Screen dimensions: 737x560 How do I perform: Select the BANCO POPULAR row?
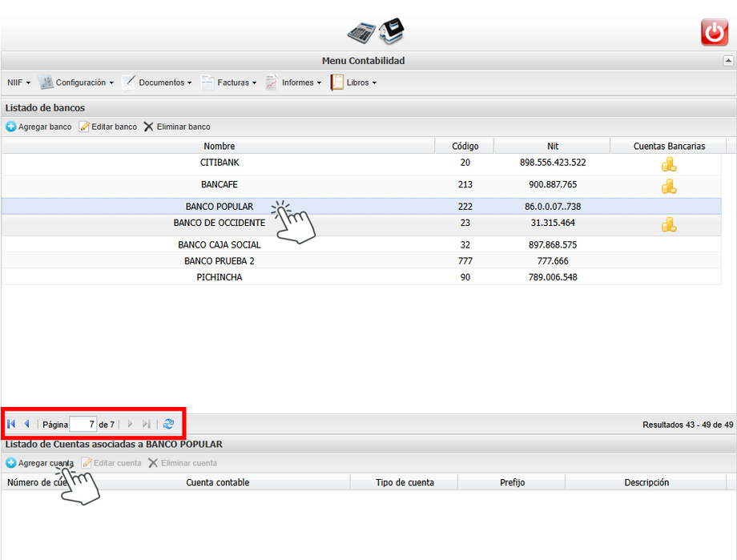coord(361,207)
